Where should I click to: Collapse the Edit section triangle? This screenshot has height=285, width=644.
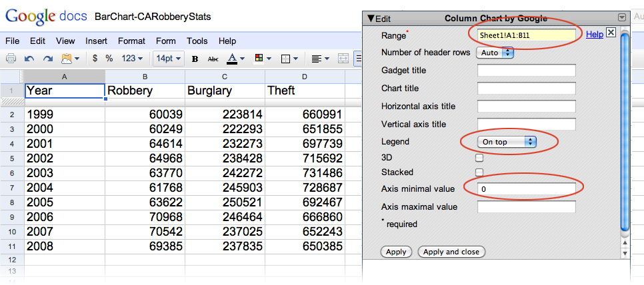pos(371,19)
